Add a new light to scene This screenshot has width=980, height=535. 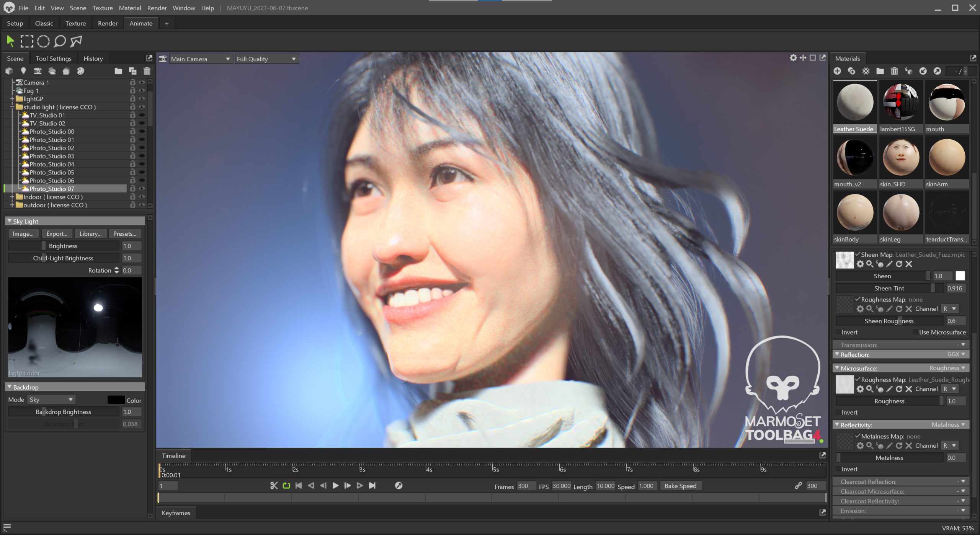tap(23, 71)
